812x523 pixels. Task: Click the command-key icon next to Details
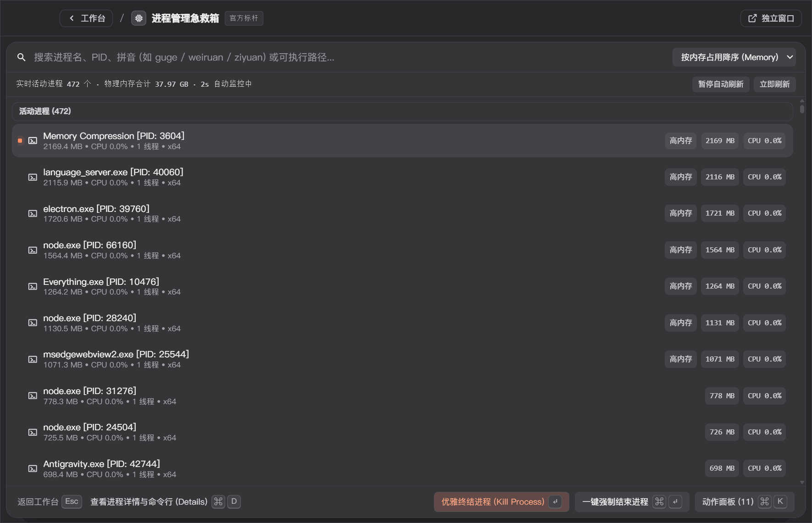pyautogui.click(x=218, y=502)
